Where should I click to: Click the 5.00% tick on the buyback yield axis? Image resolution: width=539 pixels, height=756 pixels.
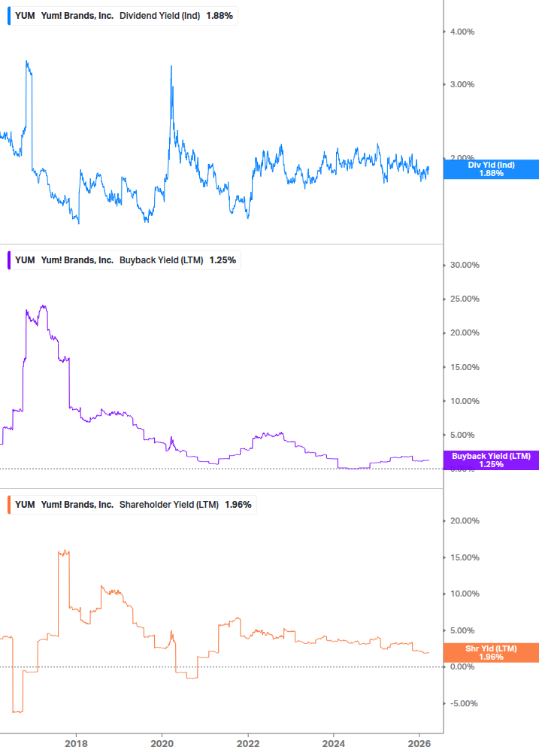(x=462, y=435)
